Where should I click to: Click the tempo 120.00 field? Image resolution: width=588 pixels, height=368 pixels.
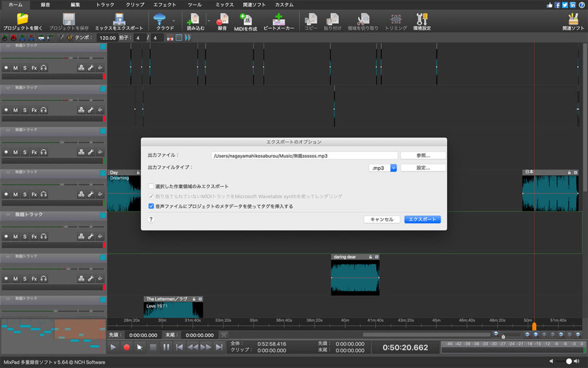pyautogui.click(x=107, y=37)
